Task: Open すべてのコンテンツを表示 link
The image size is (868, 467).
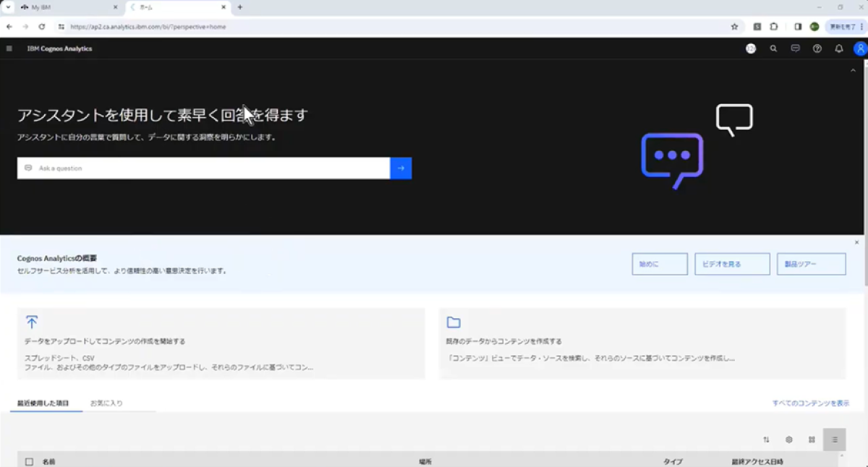Action: pyautogui.click(x=811, y=403)
